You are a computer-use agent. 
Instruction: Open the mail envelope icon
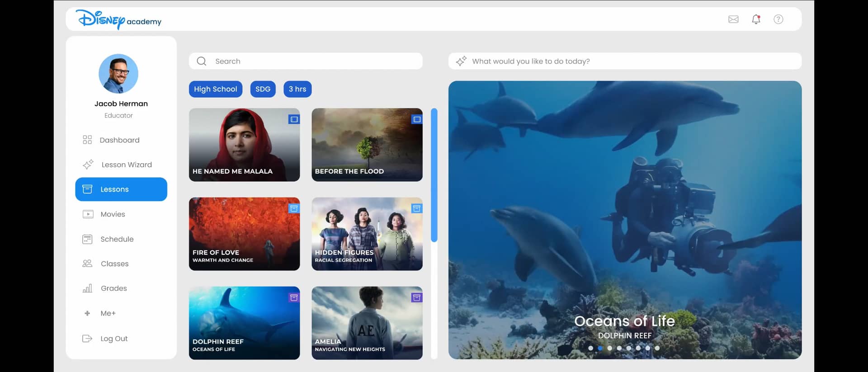(x=733, y=19)
